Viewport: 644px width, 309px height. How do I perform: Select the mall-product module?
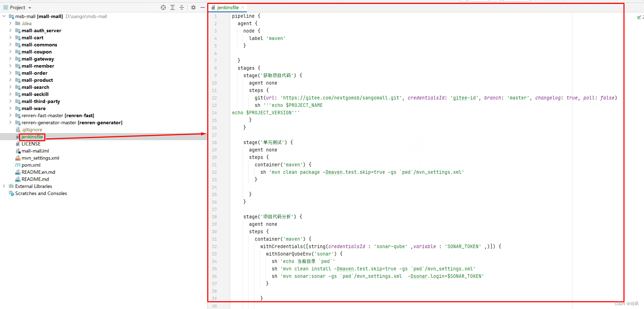pyautogui.click(x=37, y=80)
